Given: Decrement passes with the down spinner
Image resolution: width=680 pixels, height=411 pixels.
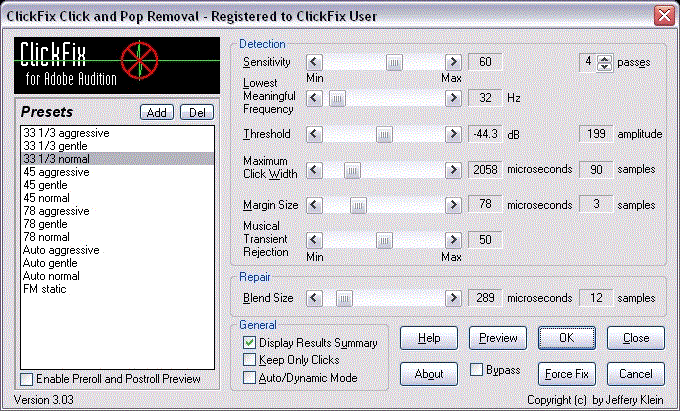Looking at the screenshot, I should 604,66.
